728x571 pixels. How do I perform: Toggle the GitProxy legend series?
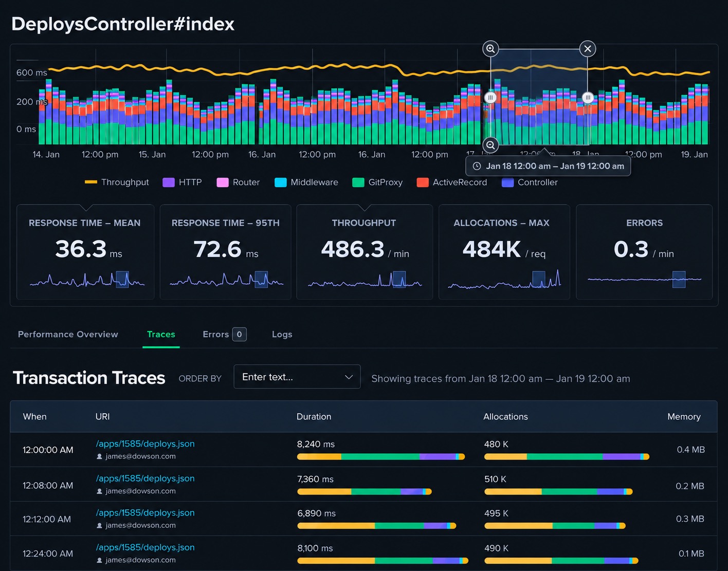pos(377,182)
